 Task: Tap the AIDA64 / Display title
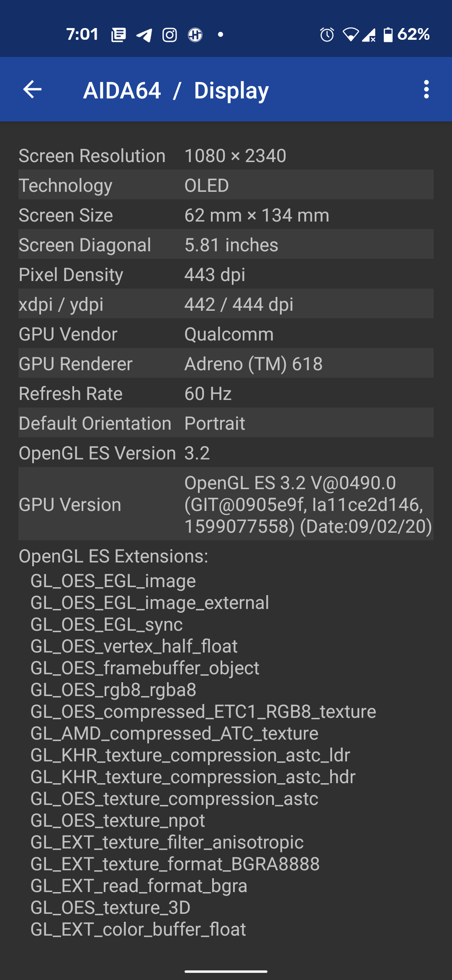(x=176, y=90)
